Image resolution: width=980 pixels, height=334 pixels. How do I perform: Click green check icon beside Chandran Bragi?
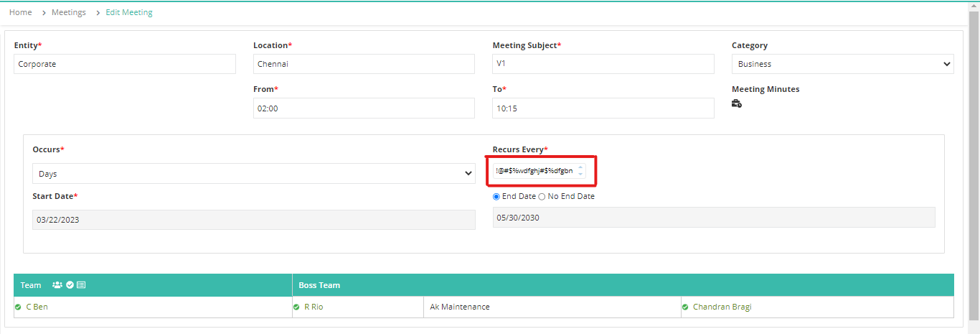click(685, 307)
